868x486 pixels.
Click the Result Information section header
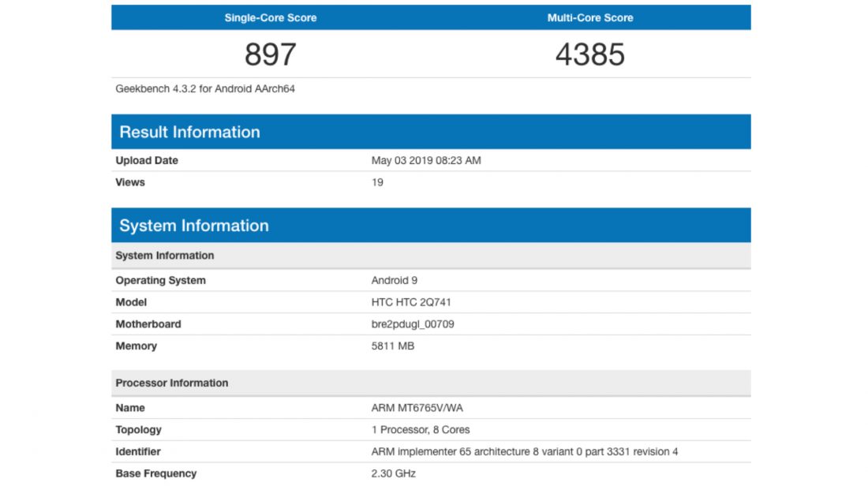tap(189, 133)
